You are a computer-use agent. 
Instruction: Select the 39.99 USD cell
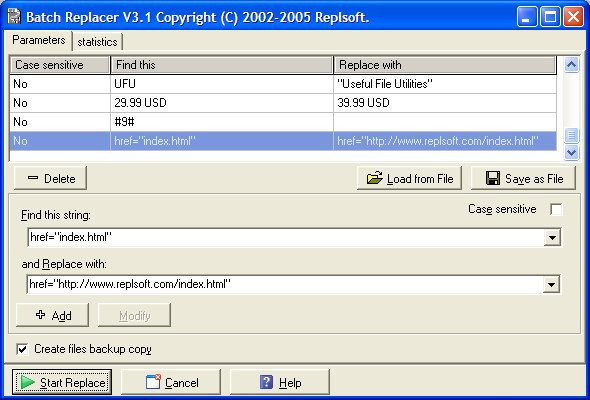[x=445, y=103]
